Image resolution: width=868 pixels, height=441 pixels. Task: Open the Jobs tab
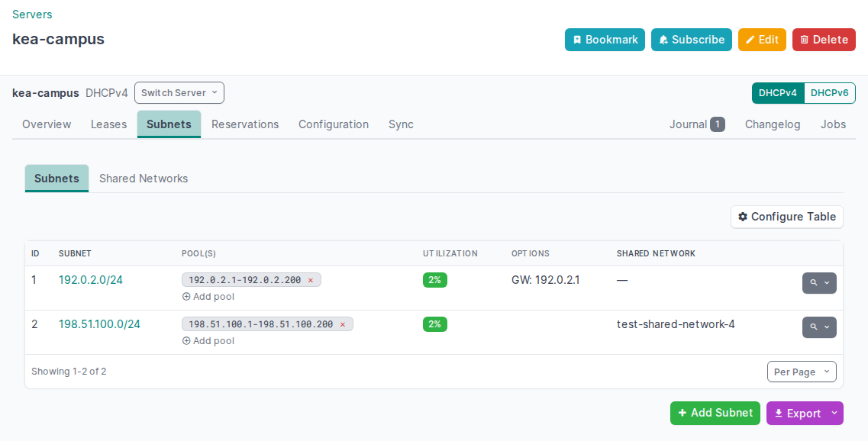[833, 124]
